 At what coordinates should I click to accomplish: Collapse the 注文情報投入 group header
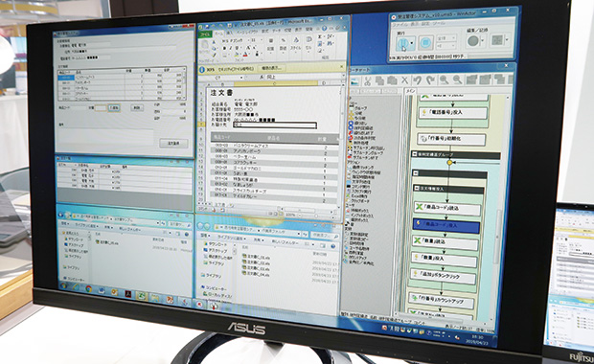pyautogui.click(x=417, y=189)
